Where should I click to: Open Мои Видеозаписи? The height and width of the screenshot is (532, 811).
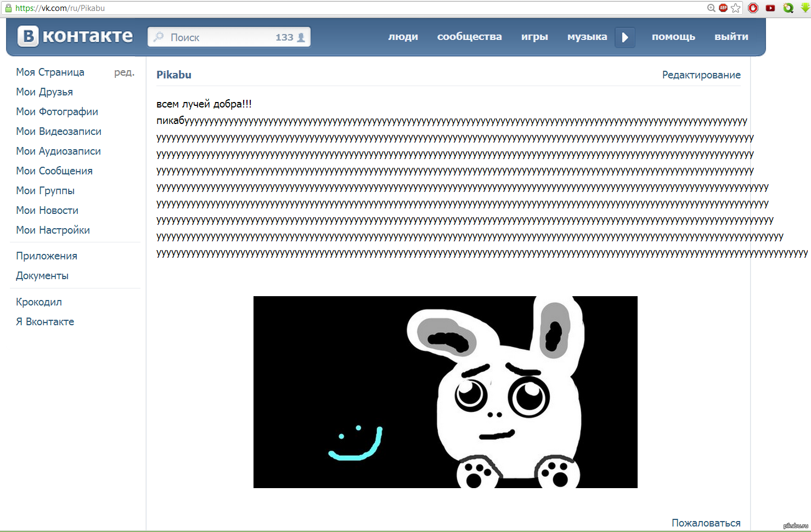pyautogui.click(x=59, y=132)
